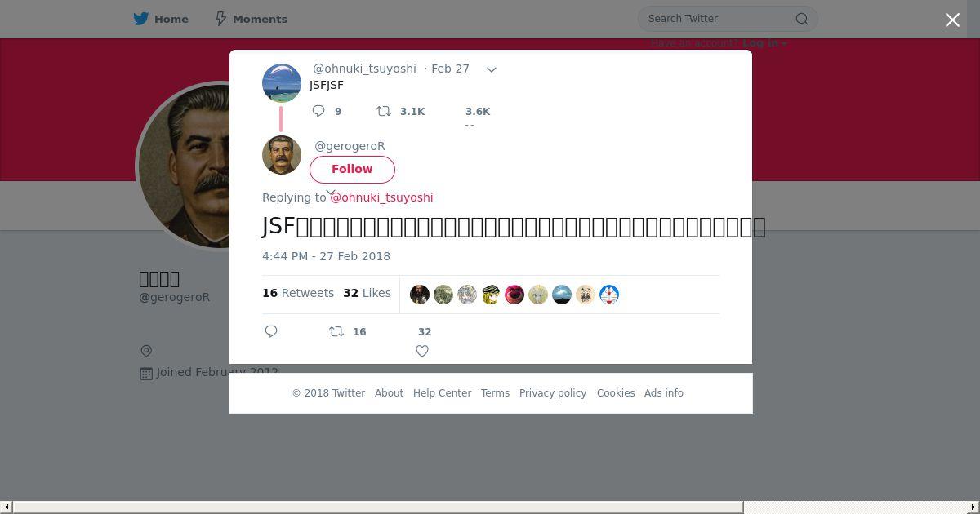Open the Log in dropdown
Screen dimensions: 980x514
tap(764, 43)
